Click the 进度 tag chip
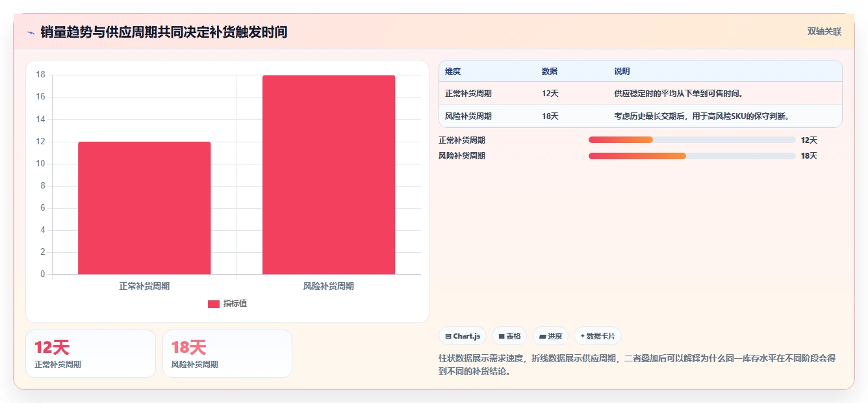The height and width of the screenshot is (403, 868). click(x=550, y=336)
